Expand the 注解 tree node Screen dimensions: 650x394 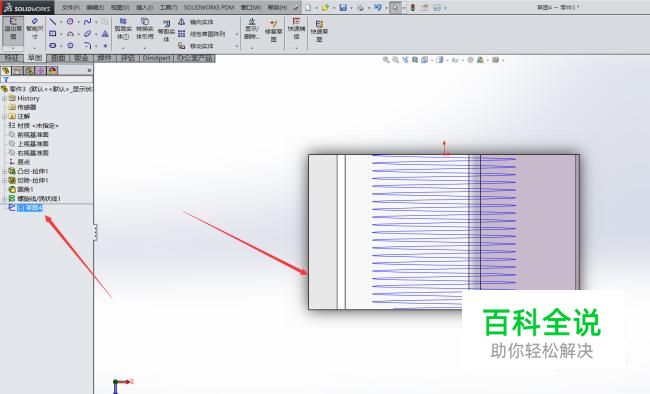click(4, 117)
